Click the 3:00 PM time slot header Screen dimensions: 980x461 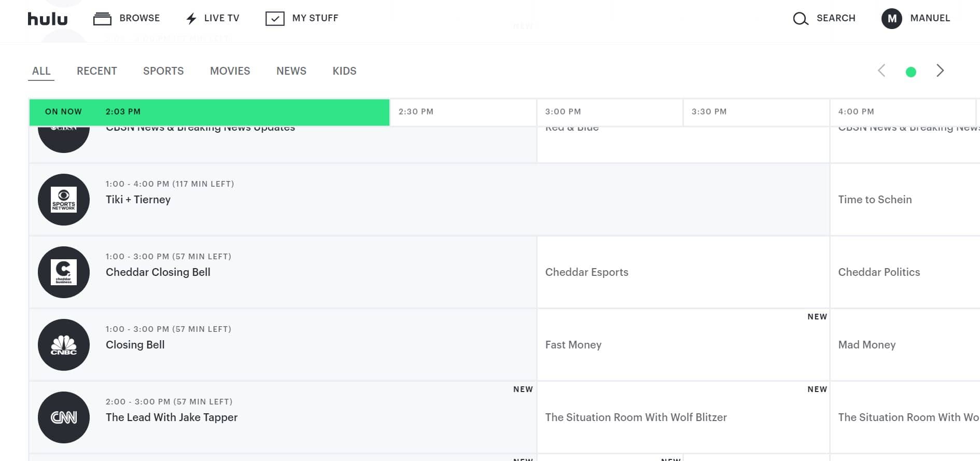(610, 112)
